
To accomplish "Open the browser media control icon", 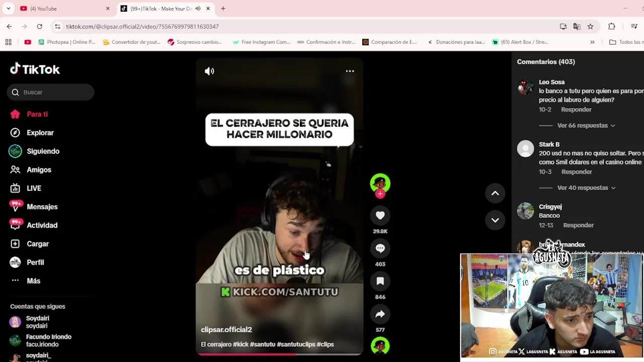I will click(634, 26).
